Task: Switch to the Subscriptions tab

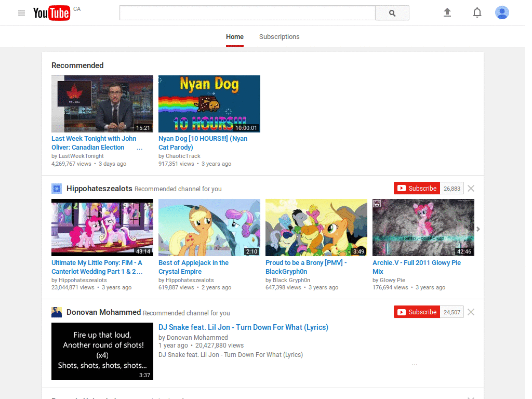Action: [279, 37]
